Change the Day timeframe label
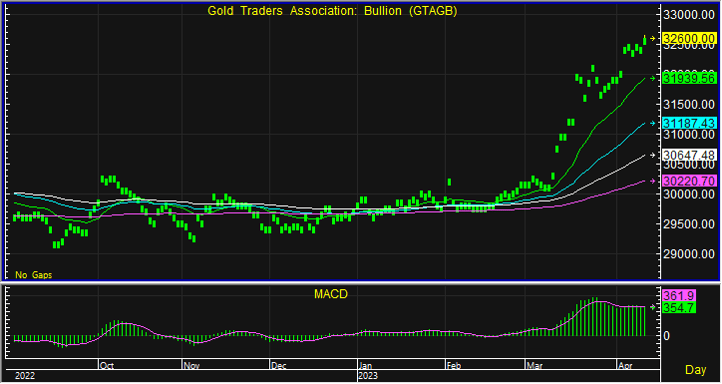The width and height of the screenshot is (722, 384). click(x=696, y=369)
